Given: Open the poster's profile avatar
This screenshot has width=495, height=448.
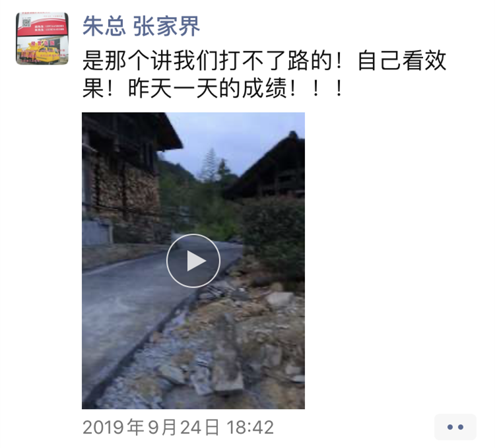Looking at the screenshot, I should tap(42, 38).
